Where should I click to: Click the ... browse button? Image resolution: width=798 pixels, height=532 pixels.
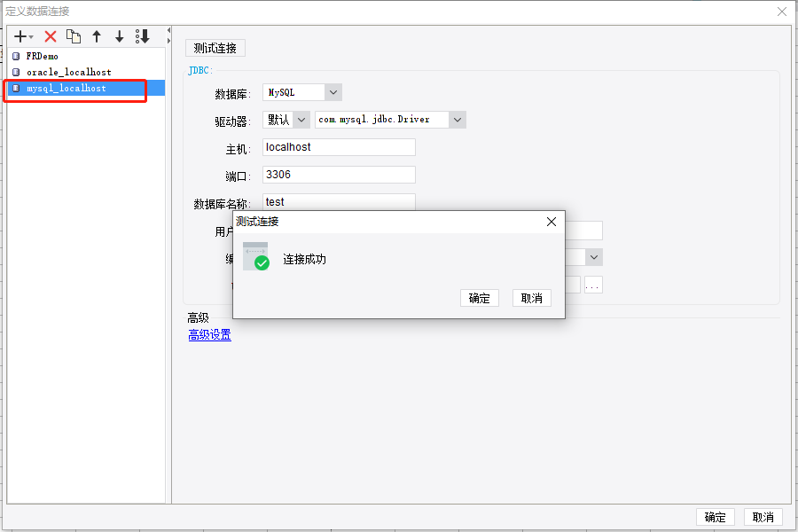point(591,284)
